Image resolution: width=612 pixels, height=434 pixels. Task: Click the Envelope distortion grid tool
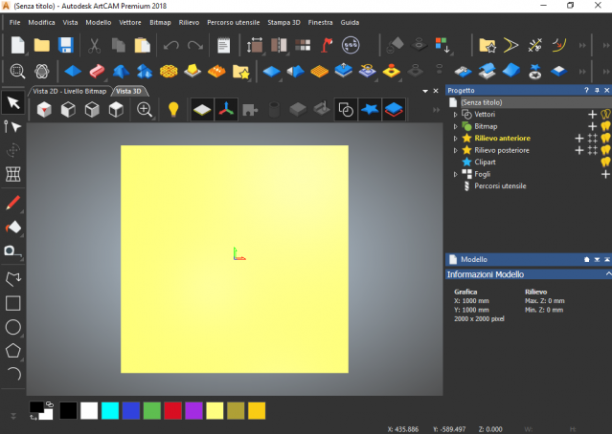pos(13,174)
